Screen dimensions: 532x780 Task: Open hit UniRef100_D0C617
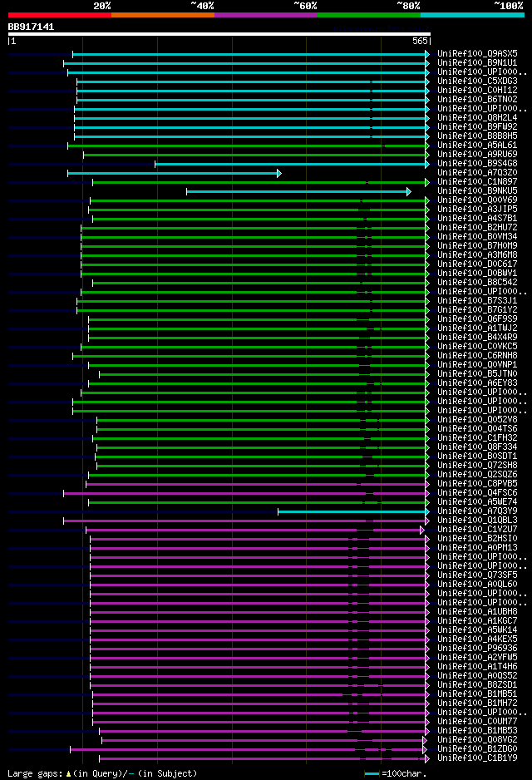(x=477, y=264)
